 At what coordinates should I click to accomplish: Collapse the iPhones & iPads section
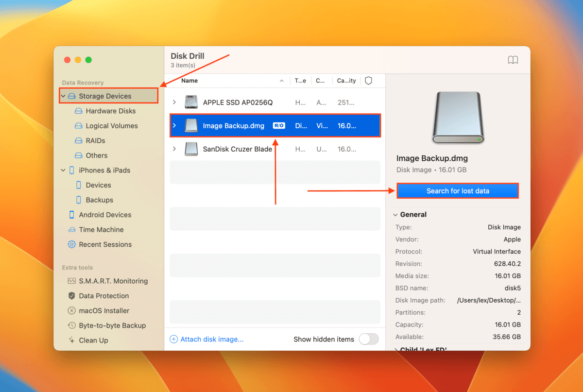[63, 170]
